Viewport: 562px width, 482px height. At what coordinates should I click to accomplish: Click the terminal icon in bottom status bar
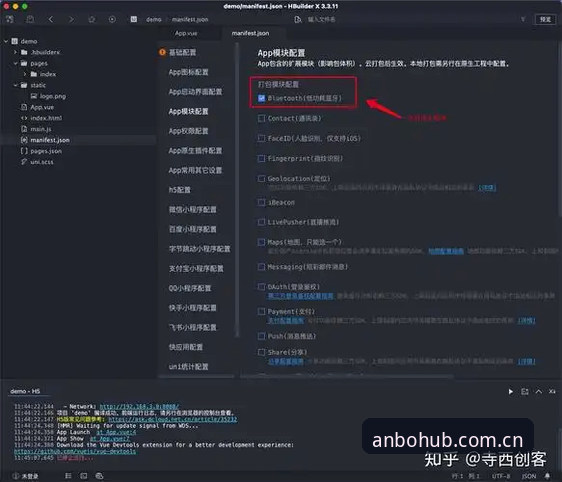(84, 476)
